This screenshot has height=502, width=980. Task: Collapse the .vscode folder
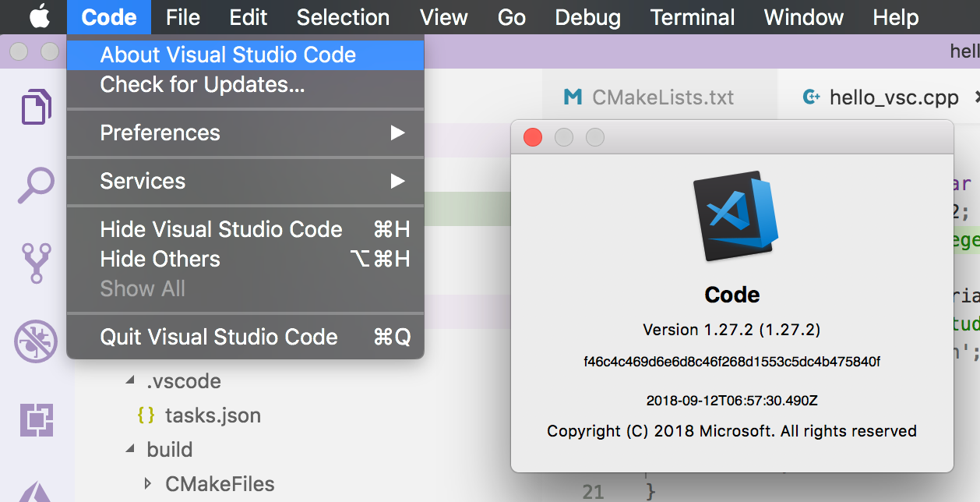(x=129, y=381)
